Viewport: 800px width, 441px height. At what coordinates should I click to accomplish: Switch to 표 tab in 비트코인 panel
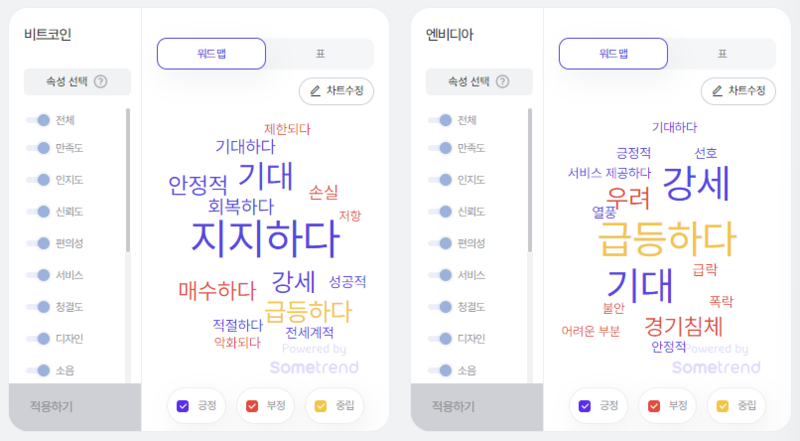pyautogui.click(x=320, y=54)
